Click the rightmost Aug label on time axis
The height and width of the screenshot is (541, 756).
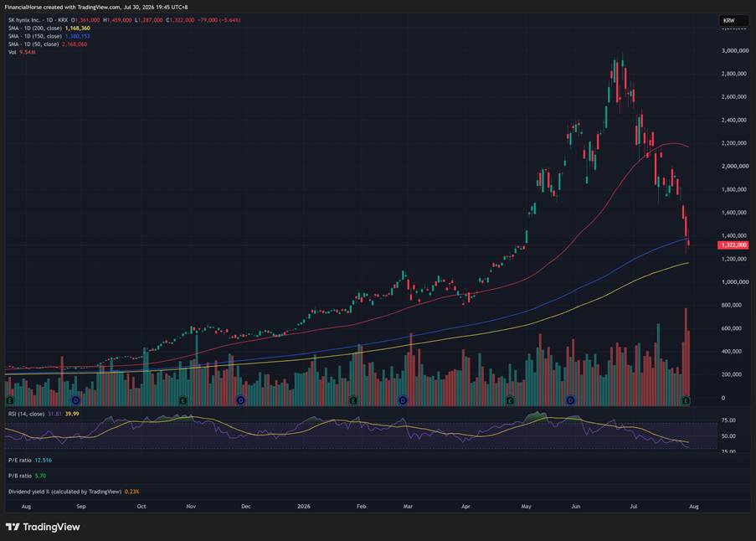(694, 507)
